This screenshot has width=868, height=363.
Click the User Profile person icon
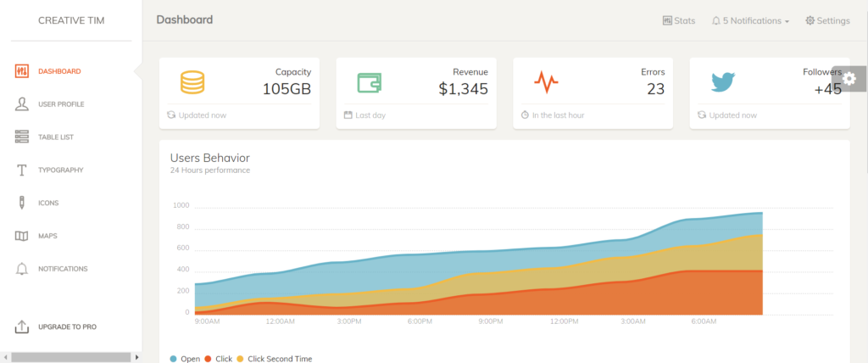(21, 104)
